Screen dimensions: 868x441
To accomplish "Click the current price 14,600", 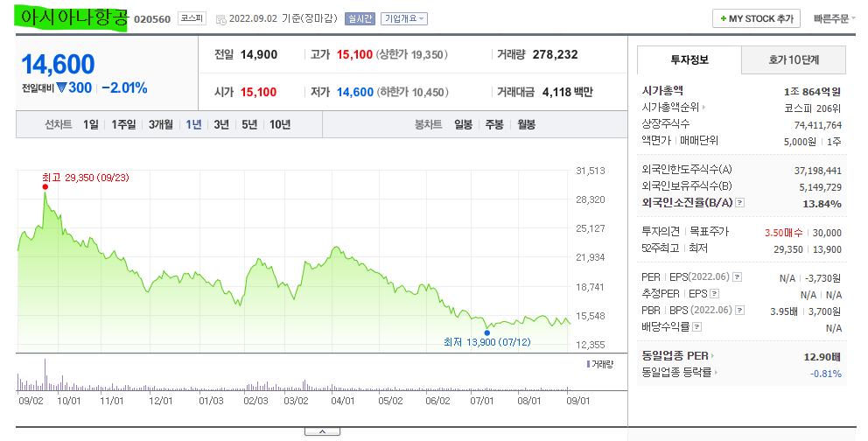I will [x=58, y=64].
